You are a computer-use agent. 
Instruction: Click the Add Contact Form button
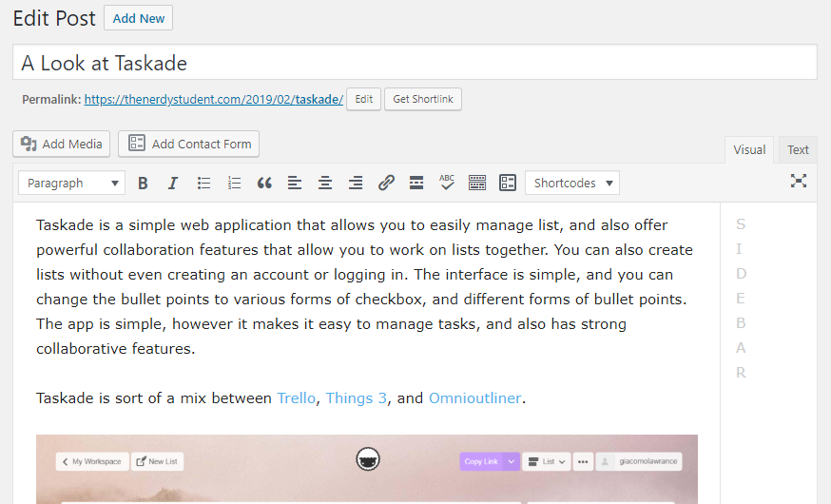click(x=188, y=144)
